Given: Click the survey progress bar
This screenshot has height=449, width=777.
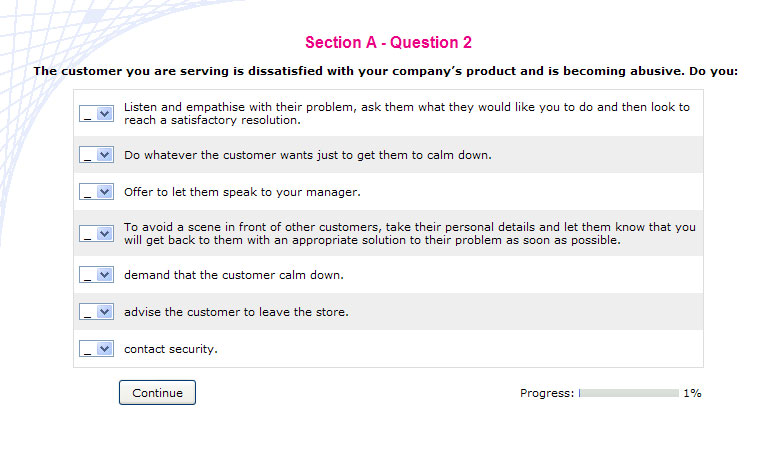Looking at the screenshot, I should (629, 393).
